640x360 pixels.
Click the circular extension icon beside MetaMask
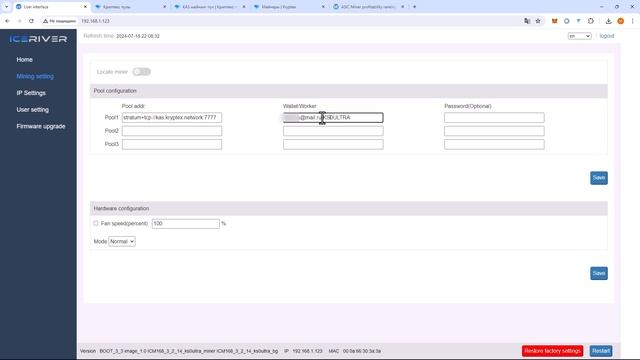pos(567,21)
